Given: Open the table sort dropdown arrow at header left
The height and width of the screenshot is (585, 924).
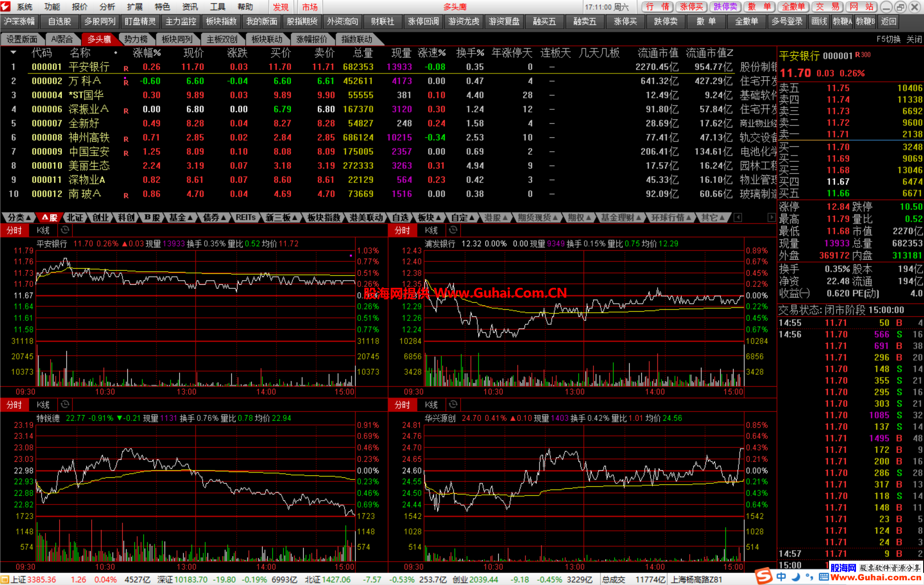Looking at the screenshot, I should coord(13,53).
